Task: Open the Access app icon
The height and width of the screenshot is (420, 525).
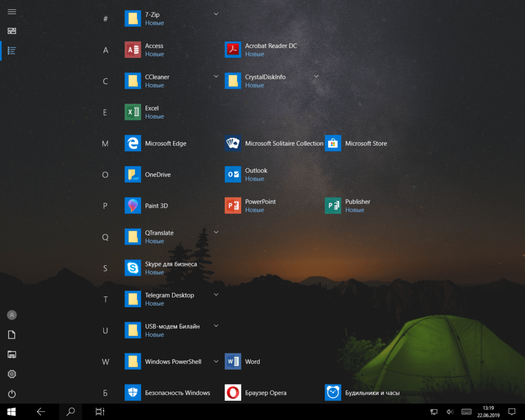Action: pos(132,50)
